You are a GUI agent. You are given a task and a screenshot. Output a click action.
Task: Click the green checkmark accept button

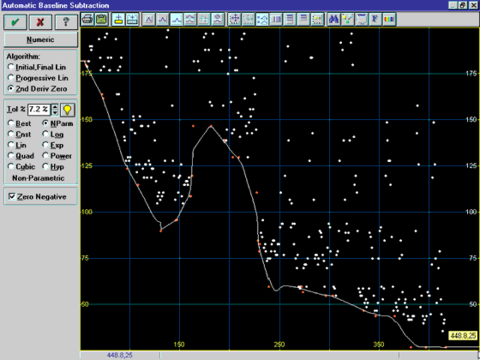(15, 22)
